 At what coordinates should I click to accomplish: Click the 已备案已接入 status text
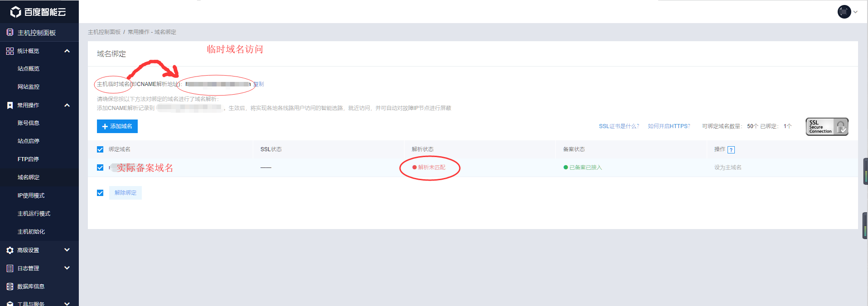tap(585, 167)
